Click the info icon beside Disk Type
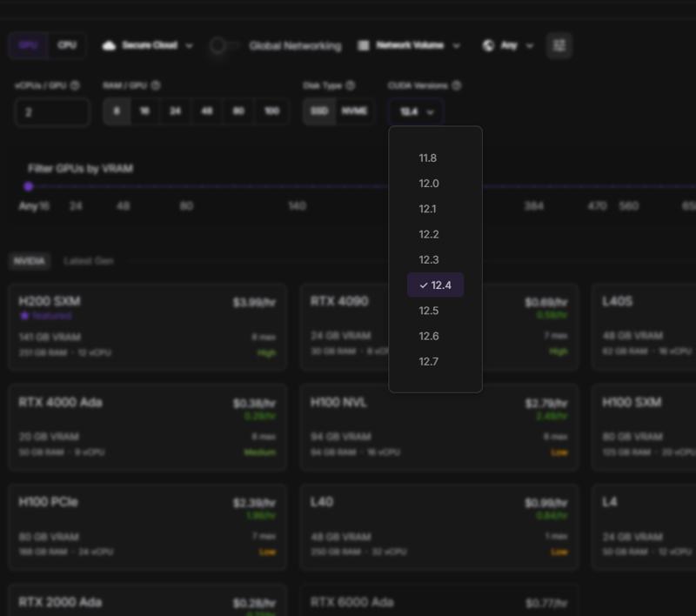This screenshot has width=696, height=616. point(351,85)
